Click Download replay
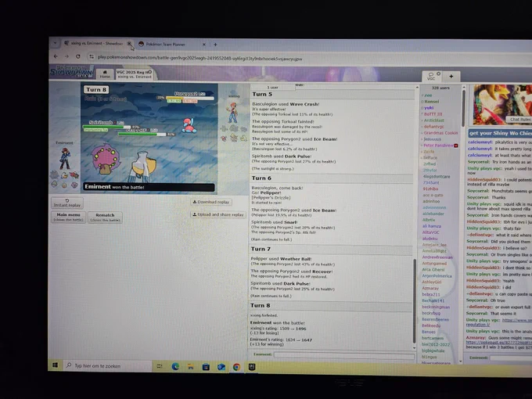The width and height of the screenshot is (532, 399). pos(211,202)
